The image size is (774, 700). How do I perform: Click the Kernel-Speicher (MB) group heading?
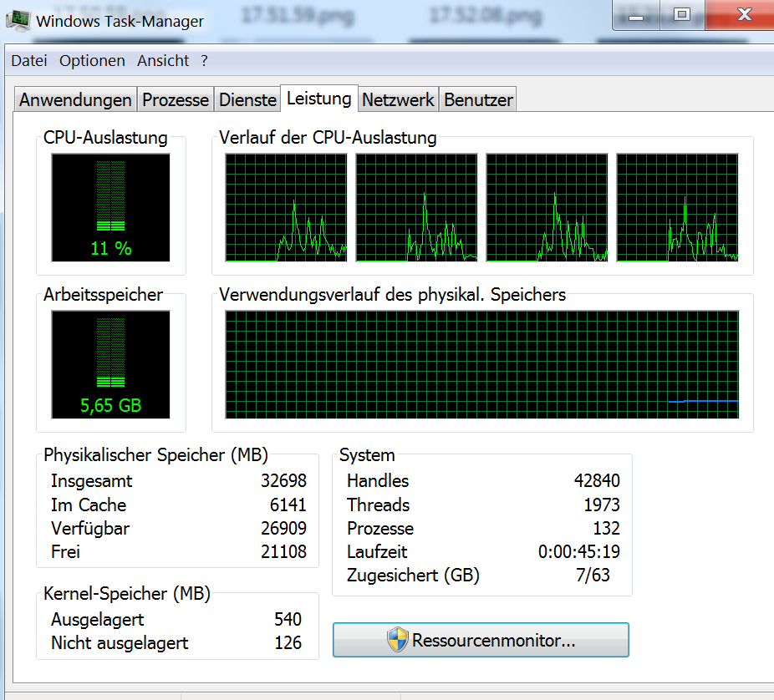127,594
